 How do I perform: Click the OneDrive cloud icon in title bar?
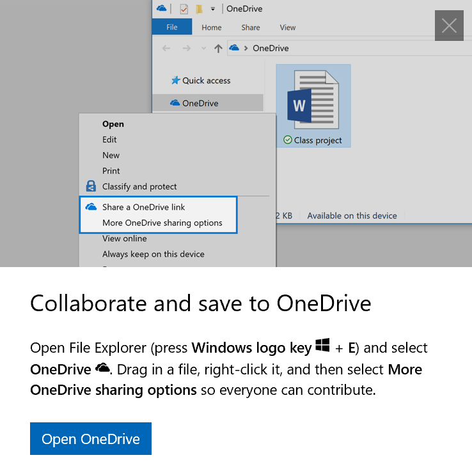click(161, 8)
